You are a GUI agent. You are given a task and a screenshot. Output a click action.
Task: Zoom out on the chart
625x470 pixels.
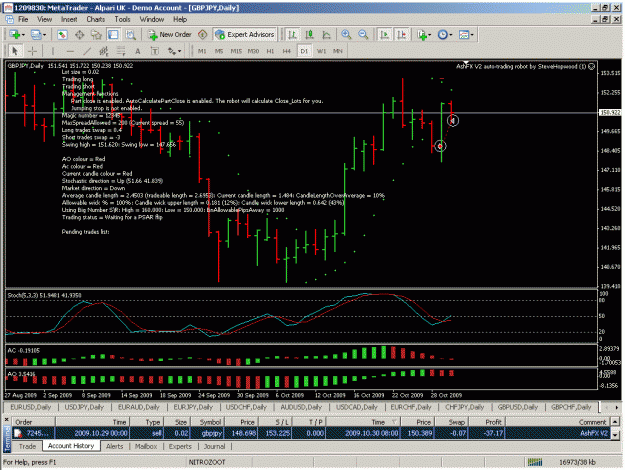pyautogui.click(x=363, y=35)
